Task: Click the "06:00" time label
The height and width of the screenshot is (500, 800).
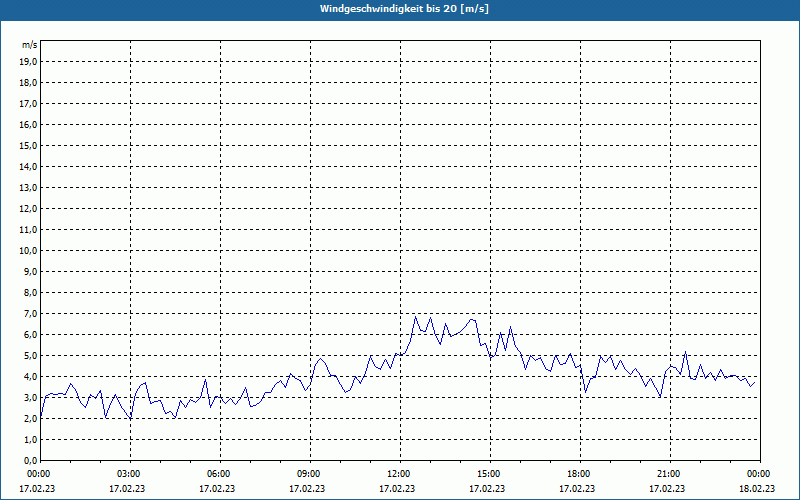Action: 220,474
